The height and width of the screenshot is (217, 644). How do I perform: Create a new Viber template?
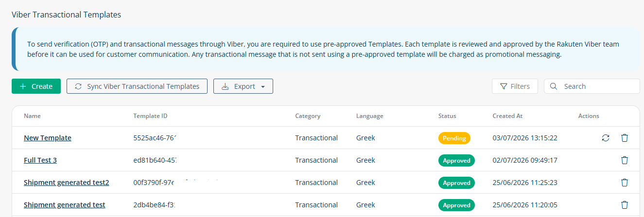36,86
